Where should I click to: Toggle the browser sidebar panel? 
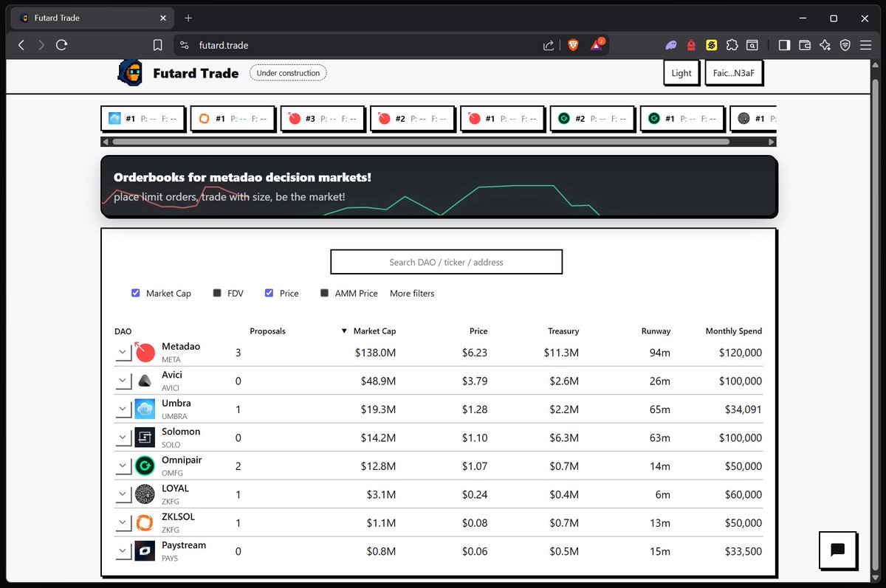785,45
